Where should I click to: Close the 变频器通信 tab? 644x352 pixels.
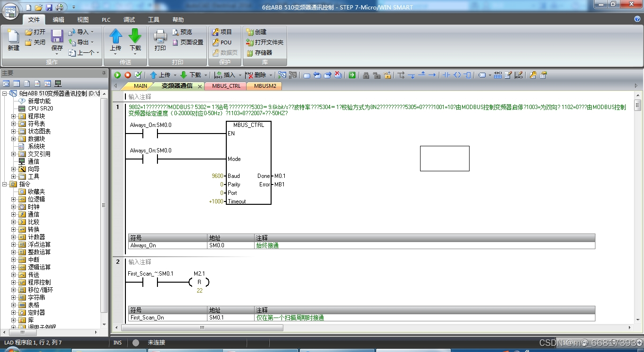click(x=200, y=86)
